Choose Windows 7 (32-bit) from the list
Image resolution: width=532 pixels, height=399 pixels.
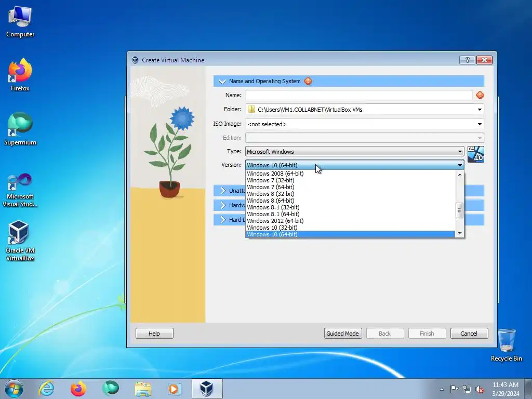pos(350,180)
